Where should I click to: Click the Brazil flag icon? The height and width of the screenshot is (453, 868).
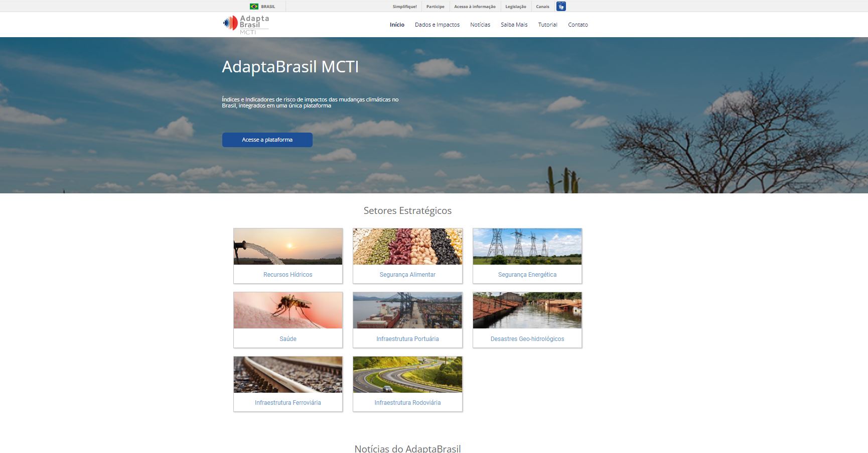coord(254,7)
